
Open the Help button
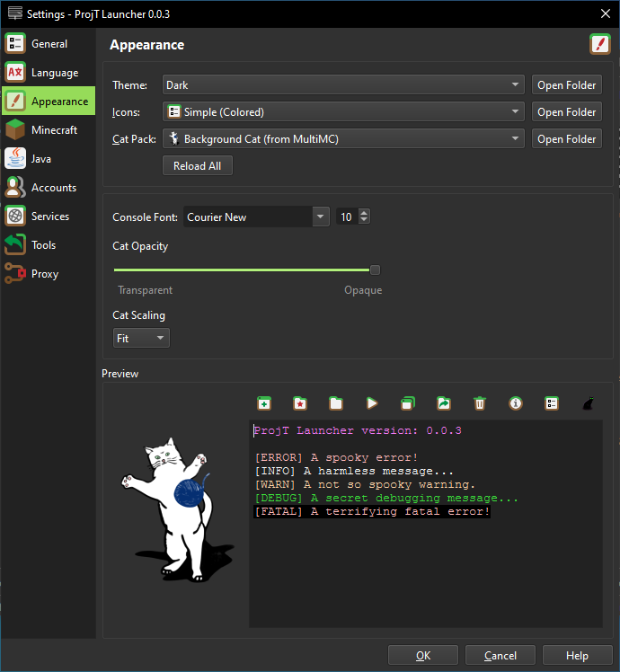pyautogui.click(x=577, y=655)
